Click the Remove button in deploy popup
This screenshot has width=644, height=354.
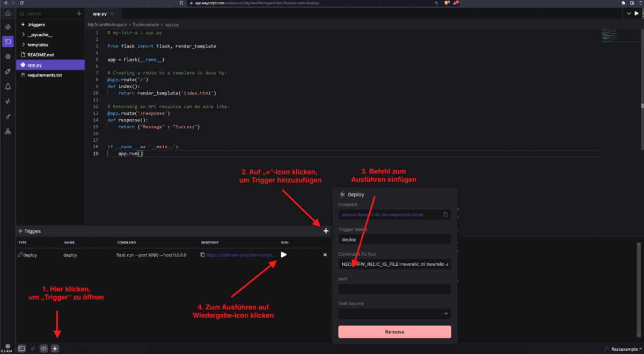[394, 332]
